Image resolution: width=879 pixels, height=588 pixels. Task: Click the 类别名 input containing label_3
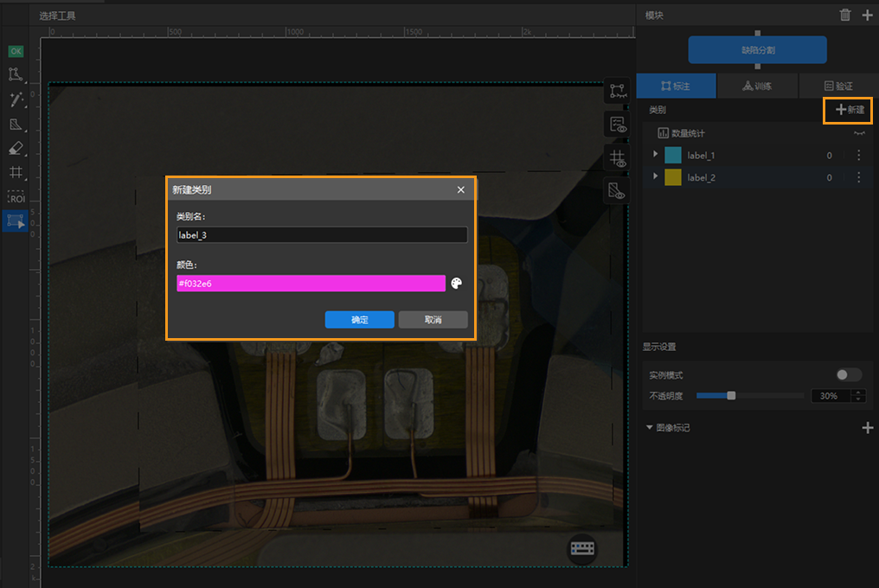coord(322,235)
